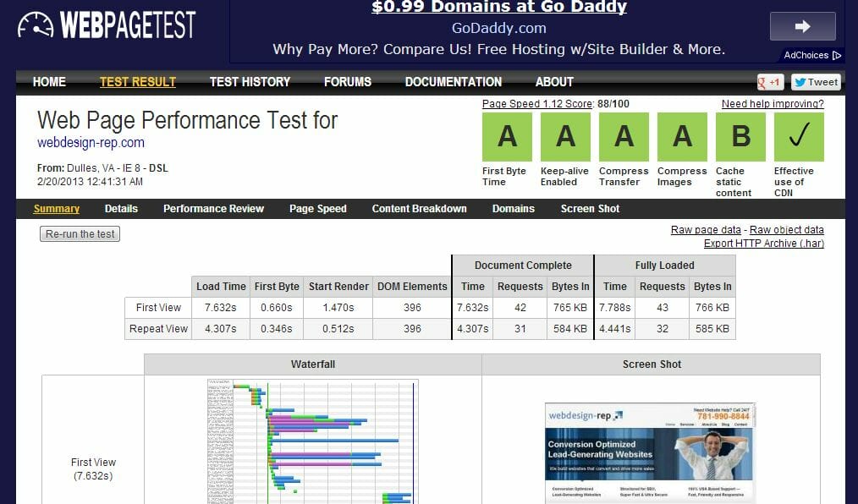The height and width of the screenshot is (504, 858).
Task: Click the Google +1 button
Action: coord(770,83)
